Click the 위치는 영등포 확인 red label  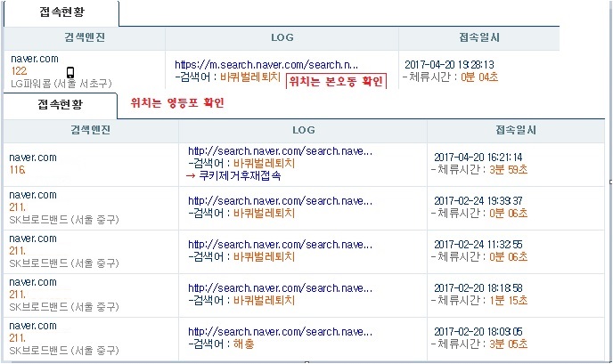coord(177,103)
